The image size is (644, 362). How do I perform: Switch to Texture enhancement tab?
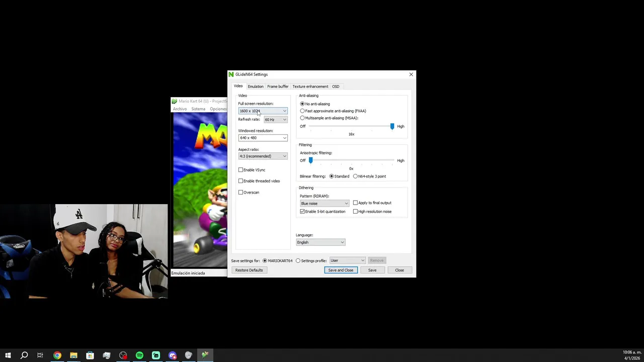coord(310,86)
